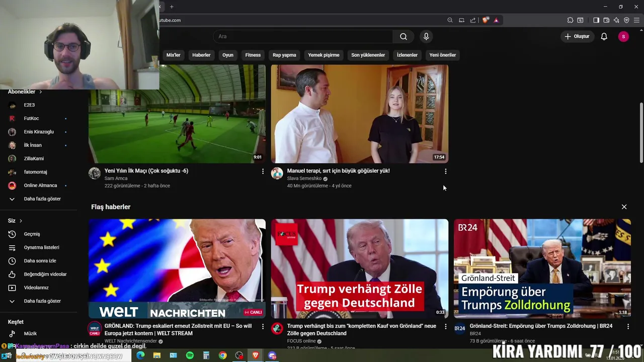
Task: Click the Oluştur create button
Action: (x=577, y=36)
